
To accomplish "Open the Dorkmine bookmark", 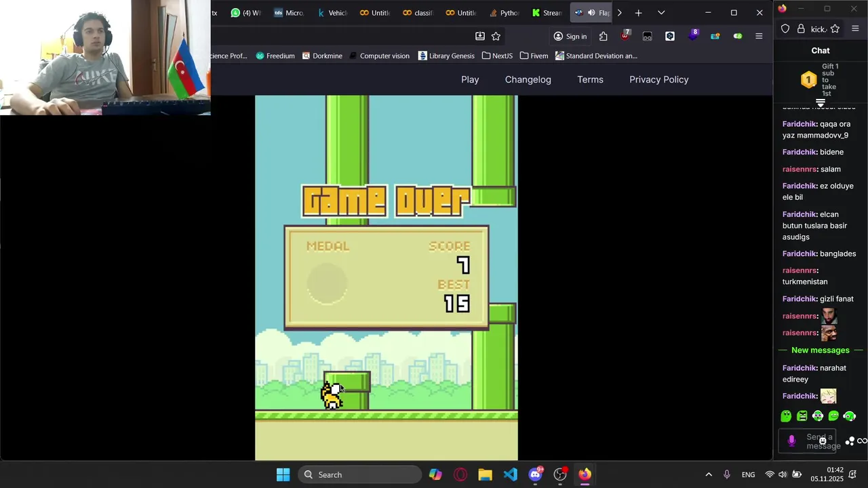I will [x=322, y=56].
